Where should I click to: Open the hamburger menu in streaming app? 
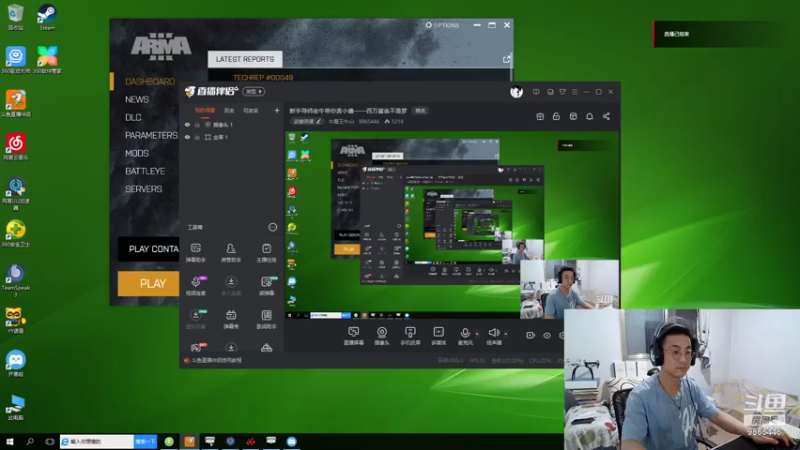(x=574, y=92)
